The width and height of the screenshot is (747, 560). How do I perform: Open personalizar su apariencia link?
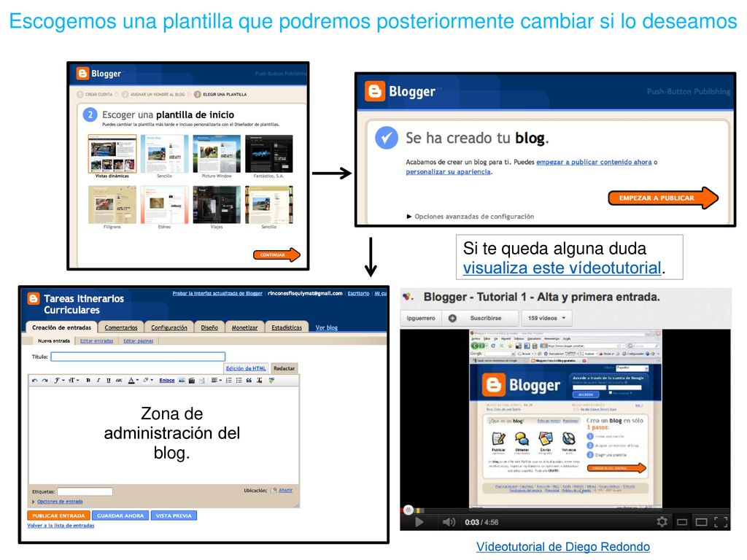(x=448, y=172)
